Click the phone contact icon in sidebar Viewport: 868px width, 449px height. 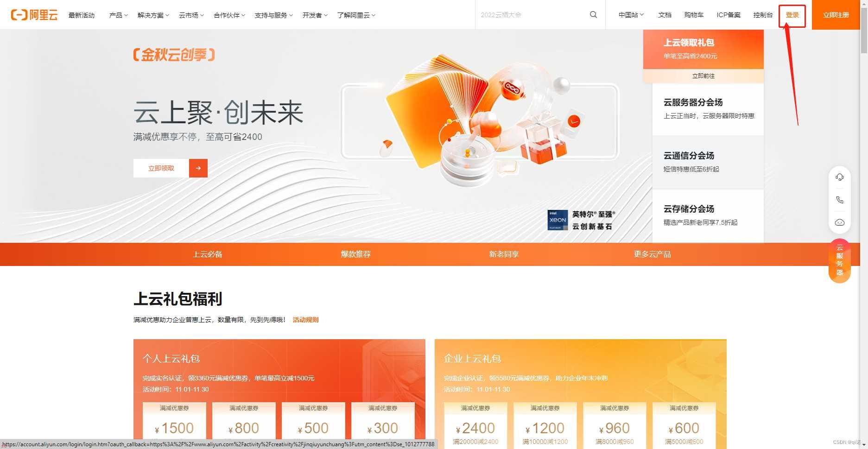click(x=839, y=200)
